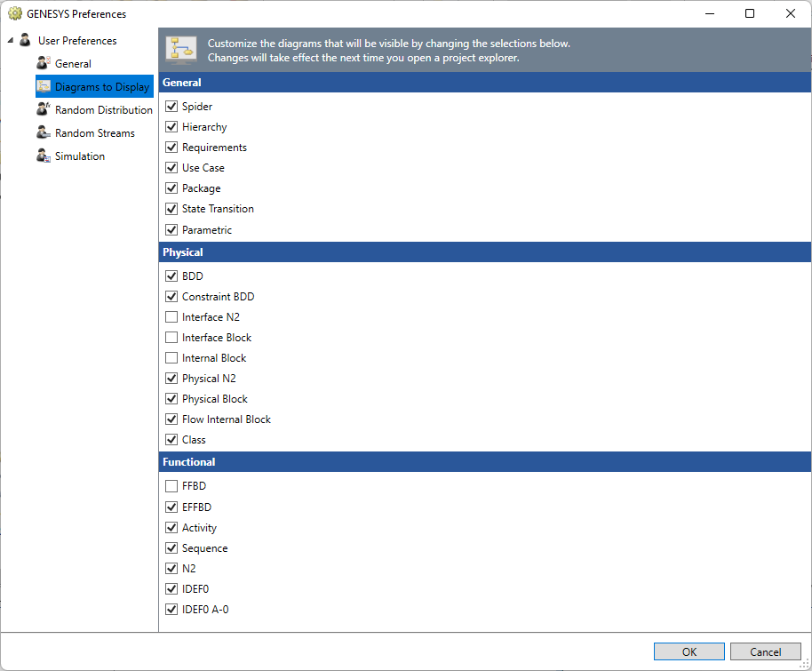The width and height of the screenshot is (812, 671).
Task: Click the Simulation icon in sidebar
Action: (x=43, y=156)
